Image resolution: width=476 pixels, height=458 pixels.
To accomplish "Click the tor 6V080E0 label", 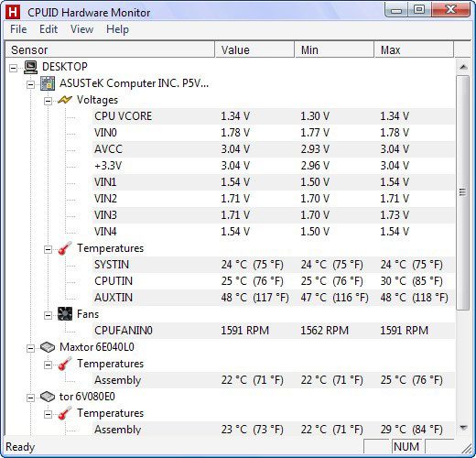I will (87, 397).
